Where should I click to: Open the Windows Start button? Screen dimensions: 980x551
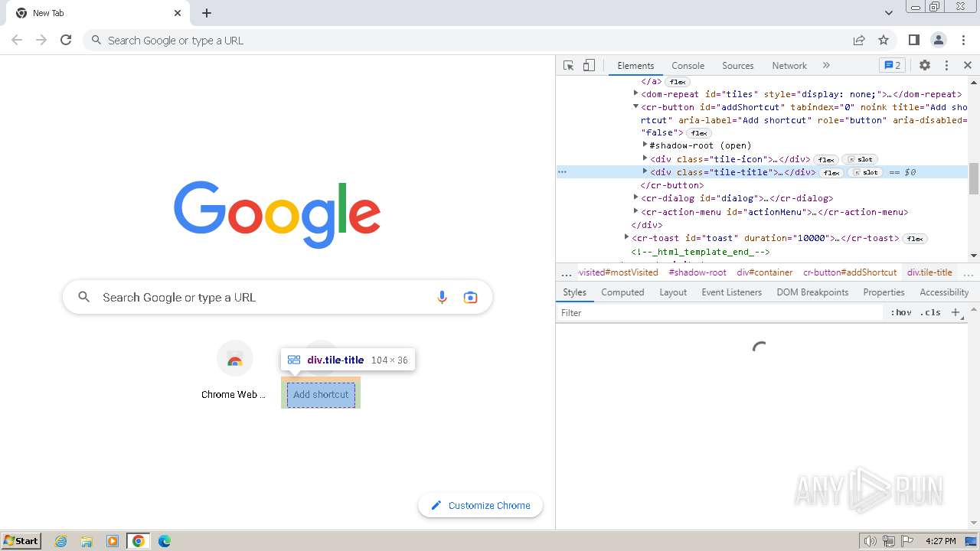(x=21, y=541)
